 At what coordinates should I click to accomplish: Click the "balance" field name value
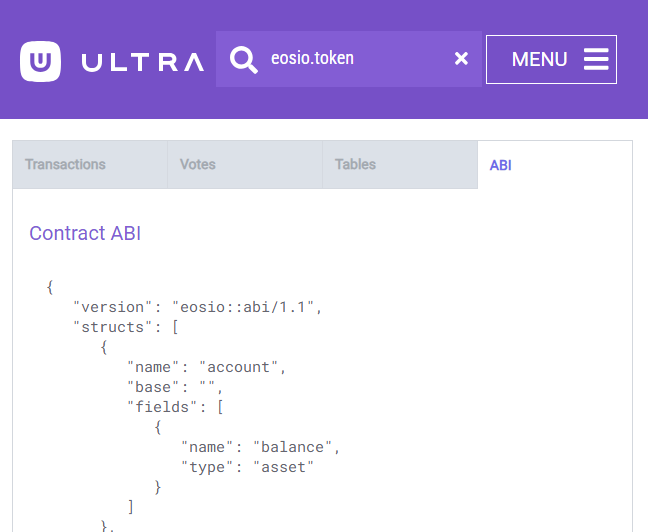coord(292,447)
